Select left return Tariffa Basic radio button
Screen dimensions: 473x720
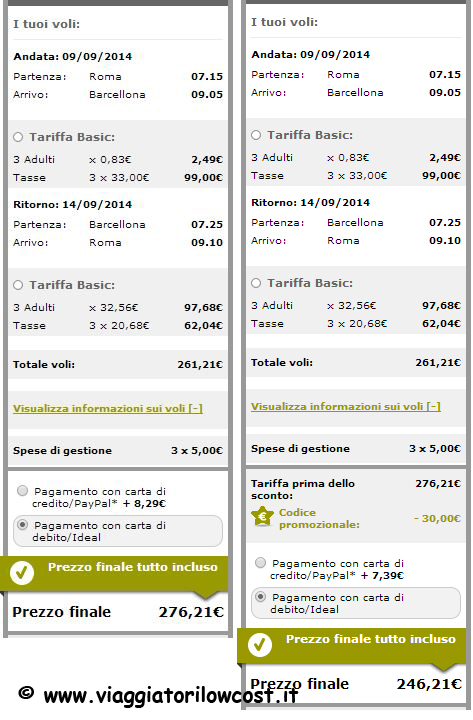click(x=18, y=285)
